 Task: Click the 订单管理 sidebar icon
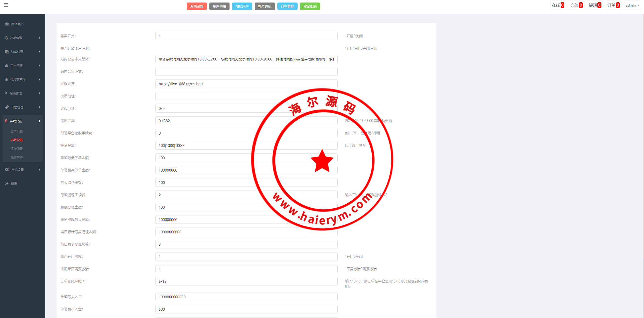tap(7, 52)
